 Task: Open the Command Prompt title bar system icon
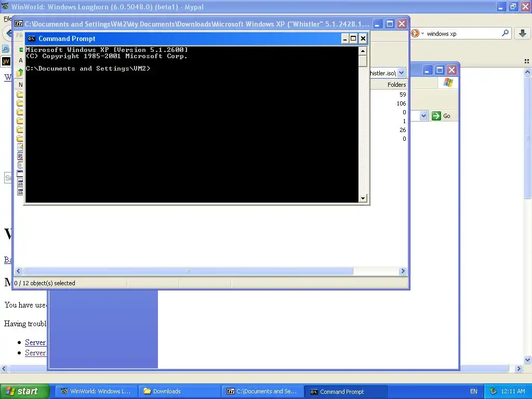(x=32, y=38)
